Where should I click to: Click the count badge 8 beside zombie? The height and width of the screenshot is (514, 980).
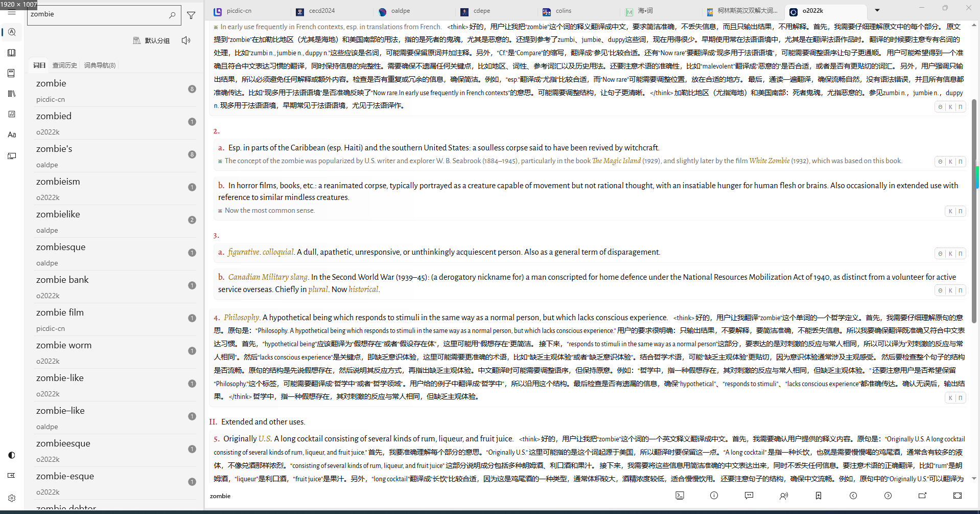(x=192, y=89)
